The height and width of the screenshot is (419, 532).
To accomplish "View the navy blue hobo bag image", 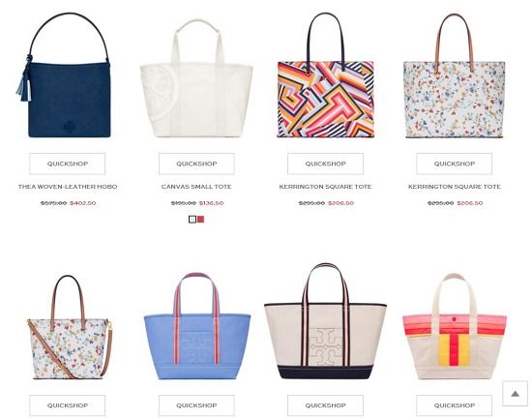I will pyautogui.click(x=65, y=75).
